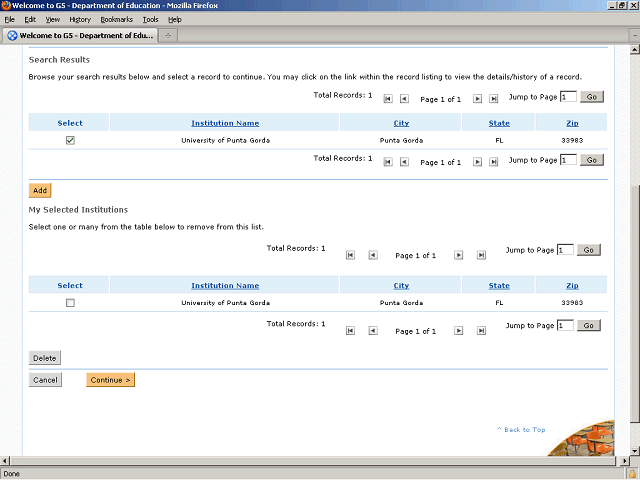Viewport: 640px width, 480px height.
Task: Click next-page arrow in top search results pager
Action: pyautogui.click(x=477, y=98)
